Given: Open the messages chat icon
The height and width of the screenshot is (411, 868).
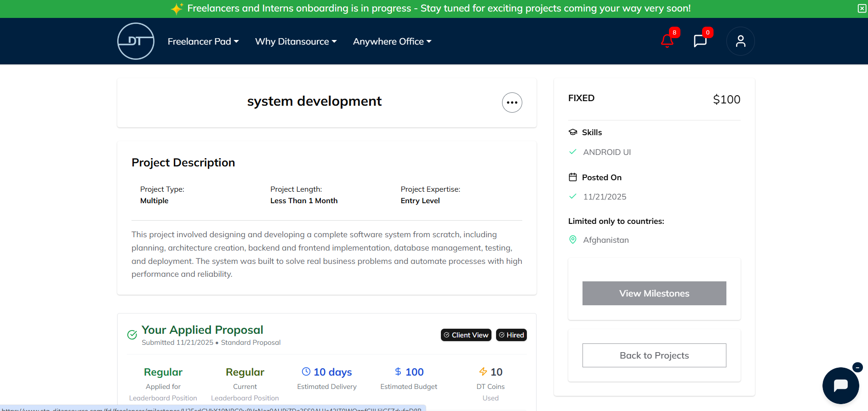Looking at the screenshot, I should tap(700, 41).
